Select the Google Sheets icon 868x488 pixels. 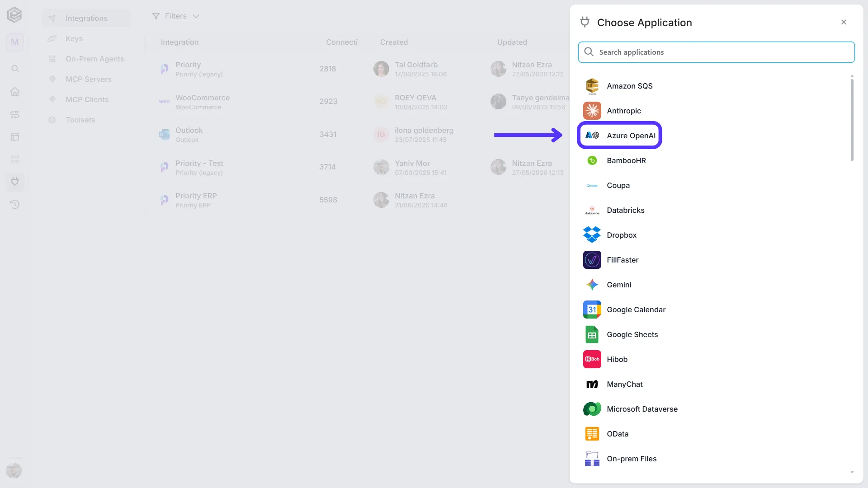[x=592, y=334]
